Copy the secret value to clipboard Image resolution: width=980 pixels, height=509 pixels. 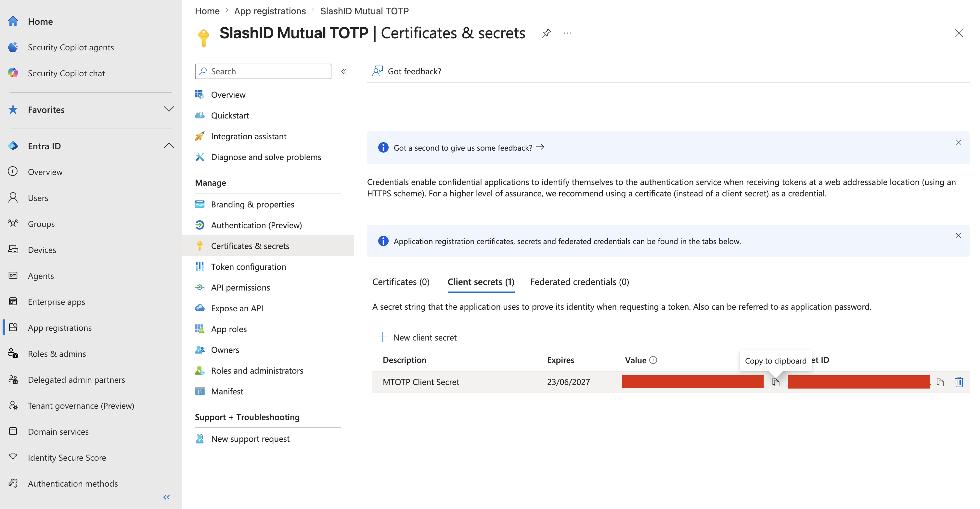coord(776,382)
